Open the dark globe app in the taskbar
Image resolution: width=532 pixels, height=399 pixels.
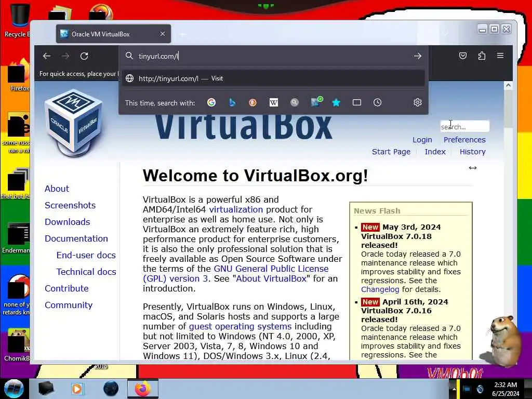111,389
